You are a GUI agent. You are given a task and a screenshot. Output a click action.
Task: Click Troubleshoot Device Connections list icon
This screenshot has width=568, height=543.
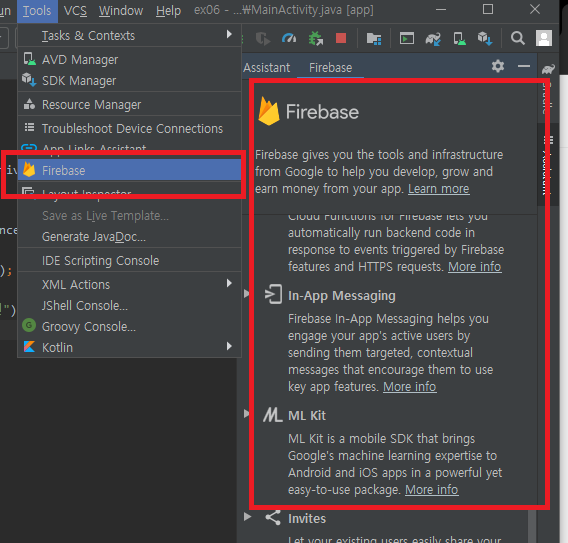tap(29, 127)
